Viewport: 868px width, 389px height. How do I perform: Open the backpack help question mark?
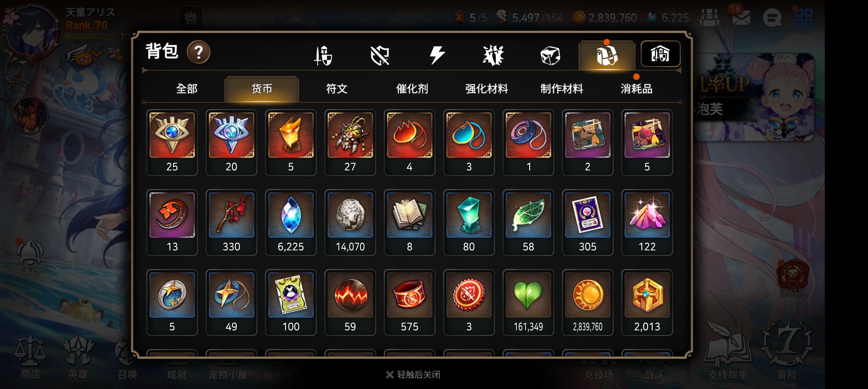coord(198,52)
